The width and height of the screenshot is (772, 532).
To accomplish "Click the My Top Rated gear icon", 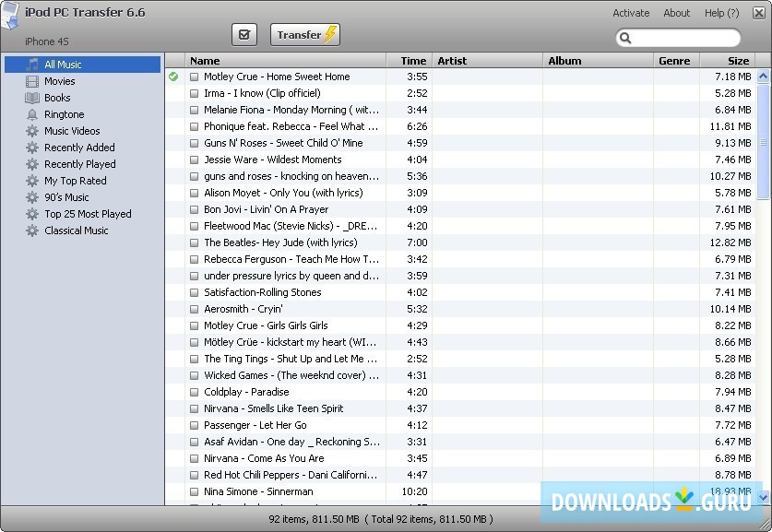I will 32,181.
